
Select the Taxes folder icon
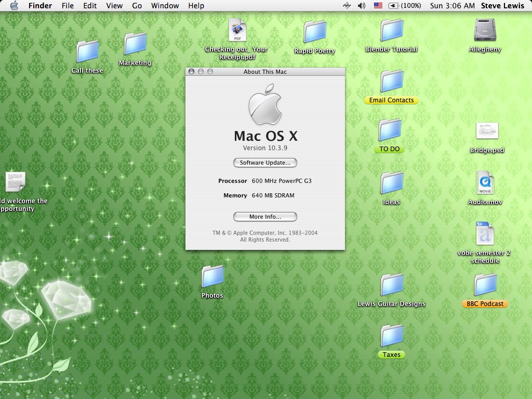coord(392,336)
